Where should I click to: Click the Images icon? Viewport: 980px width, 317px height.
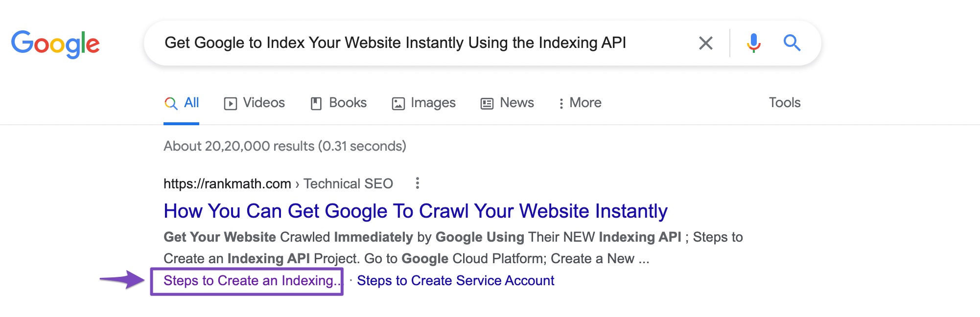click(398, 103)
